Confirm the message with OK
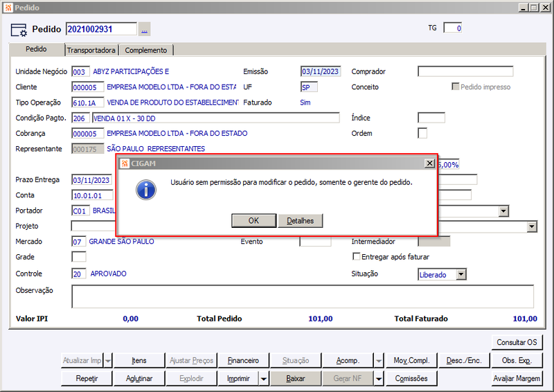This screenshot has height=392, width=554. 253,220
